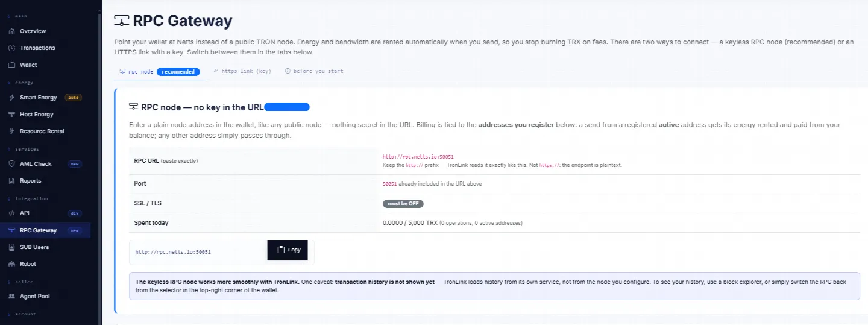The height and width of the screenshot is (325, 868).
Task: Click the auto badge beside Smart Energy
Action: tap(73, 98)
